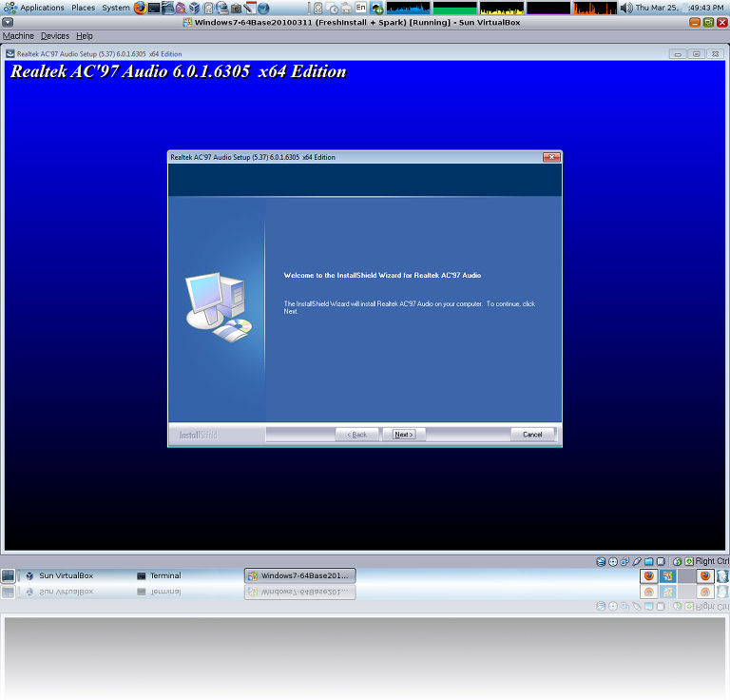The height and width of the screenshot is (700, 730).
Task: Launch the terminal icon in the top panel
Action: (154, 8)
